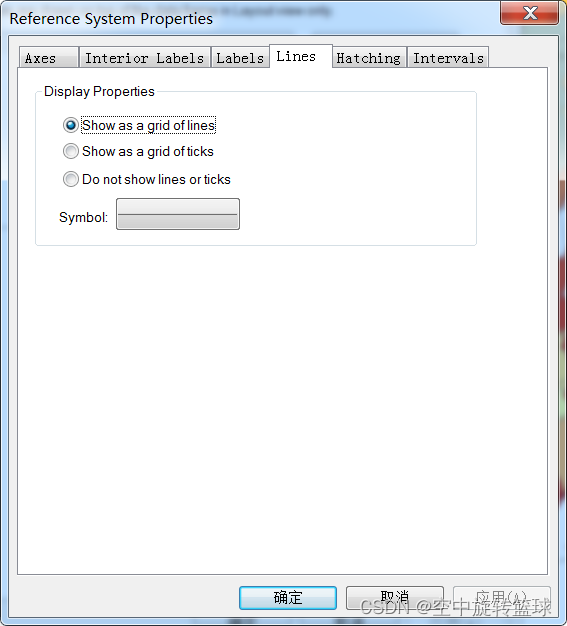Click 'Show as a grid of lines' label text

[x=149, y=125]
